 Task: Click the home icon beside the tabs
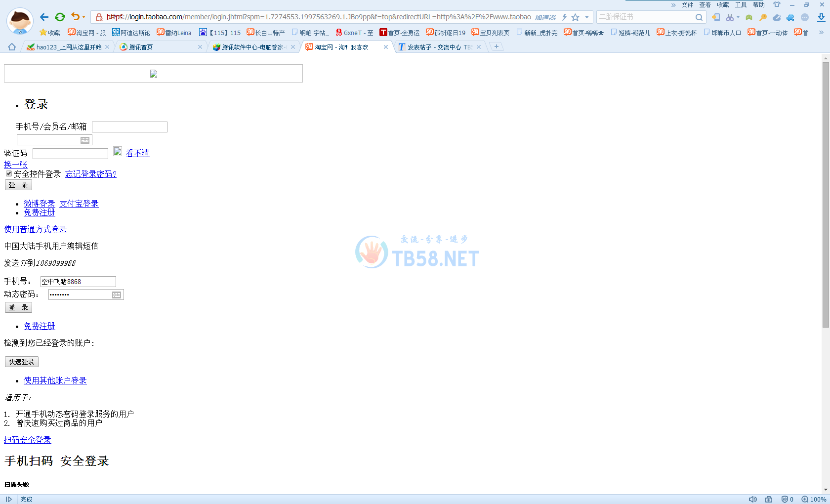pyautogui.click(x=12, y=47)
